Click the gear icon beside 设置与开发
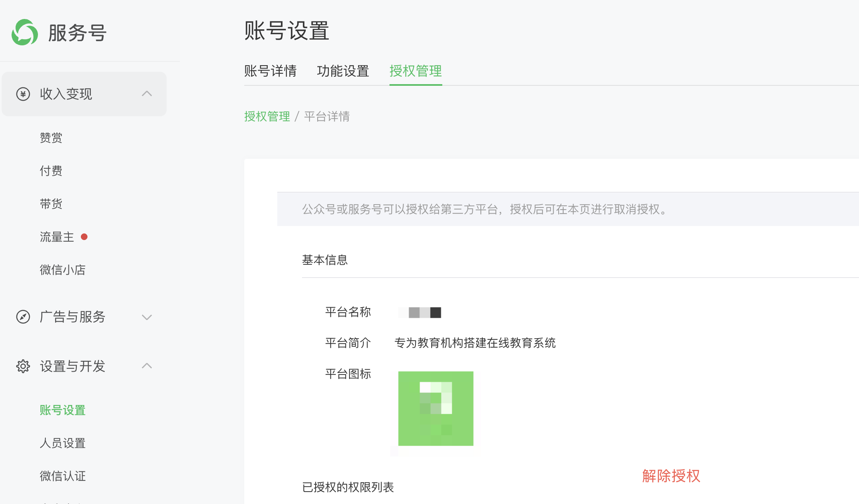 pyautogui.click(x=23, y=366)
